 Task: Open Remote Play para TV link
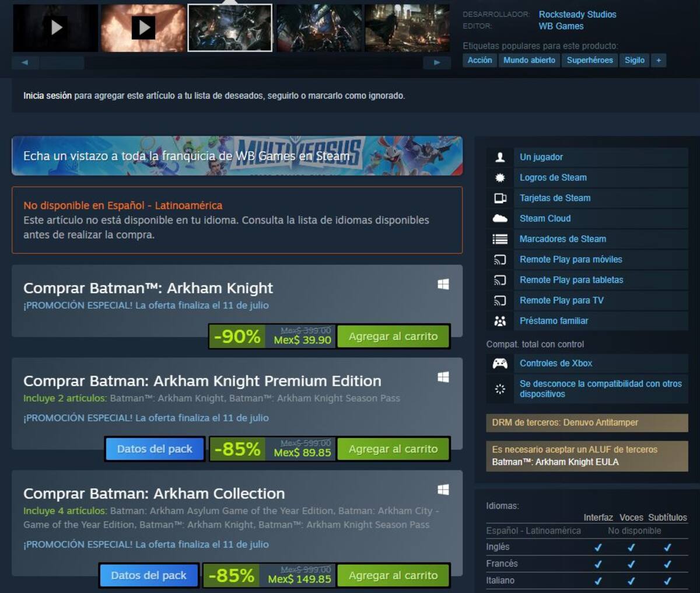(562, 300)
